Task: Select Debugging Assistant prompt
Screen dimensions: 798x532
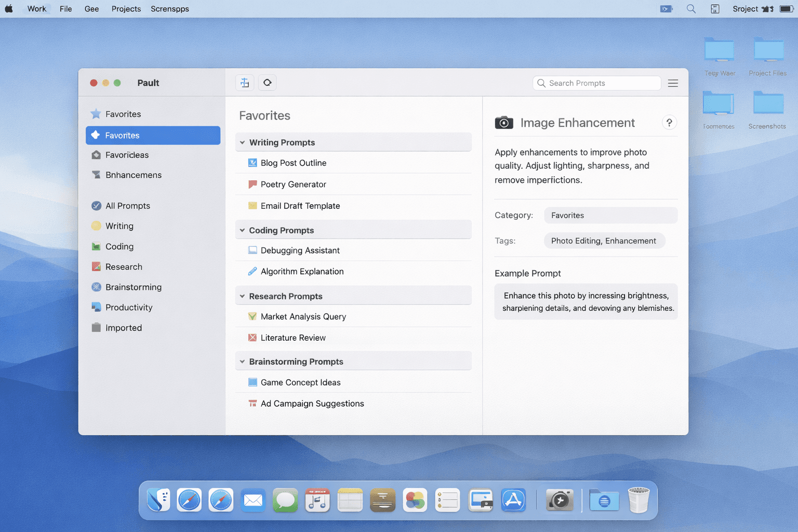Action: click(353, 250)
